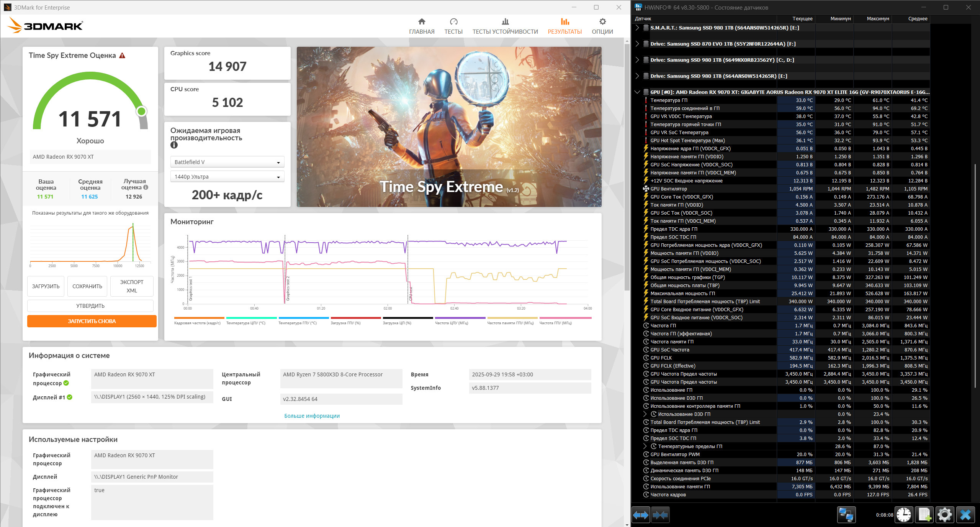Viewport: 980px width, 527px height.
Task: Expand Температурные пределы ГП sensor row
Action: (x=645, y=446)
